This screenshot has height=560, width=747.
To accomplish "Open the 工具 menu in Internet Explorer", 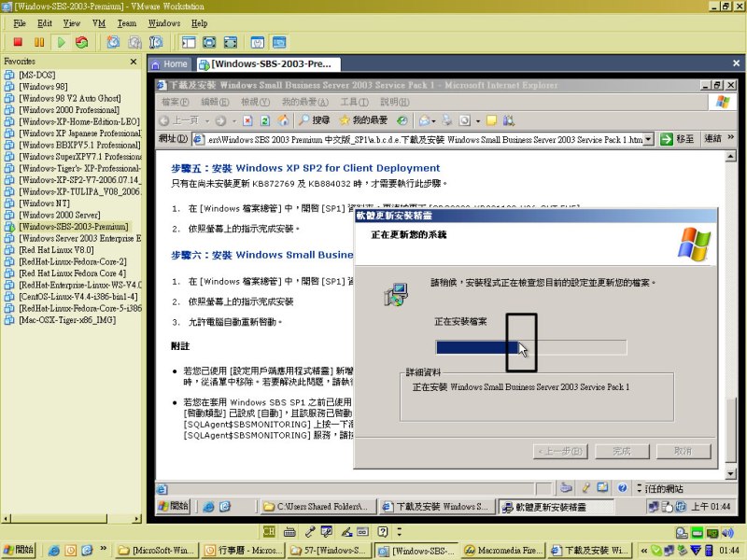I will [x=355, y=102].
